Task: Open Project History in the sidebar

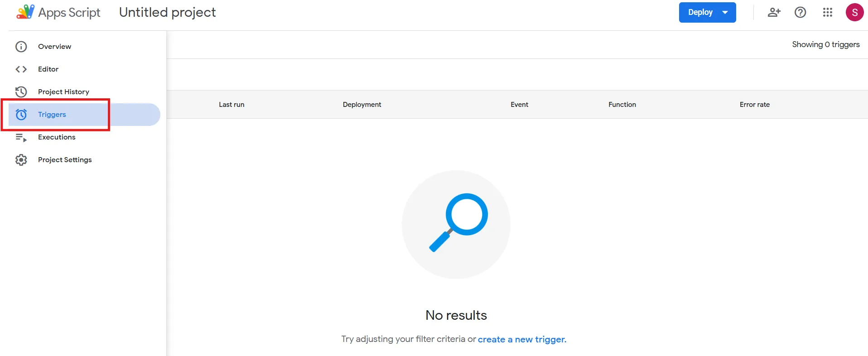Action: click(64, 92)
